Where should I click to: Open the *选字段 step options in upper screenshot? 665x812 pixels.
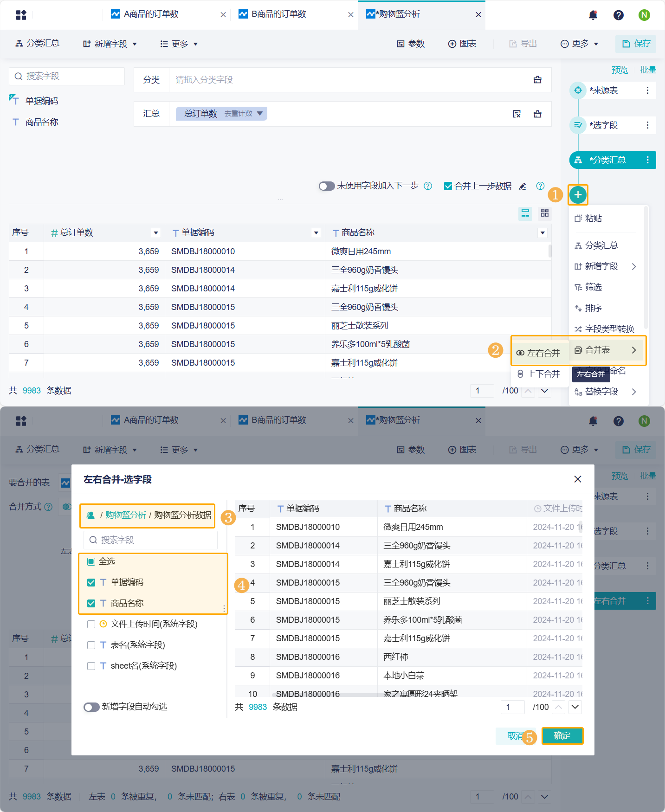[647, 125]
